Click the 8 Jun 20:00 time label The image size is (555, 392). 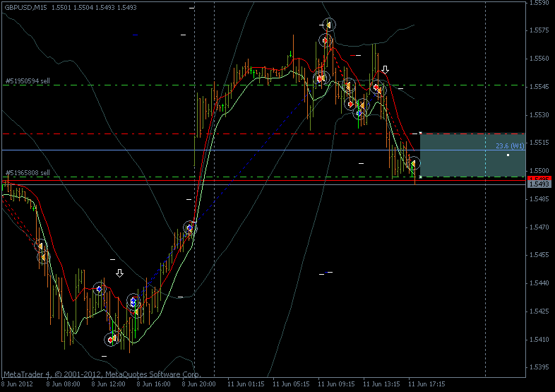point(199,384)
